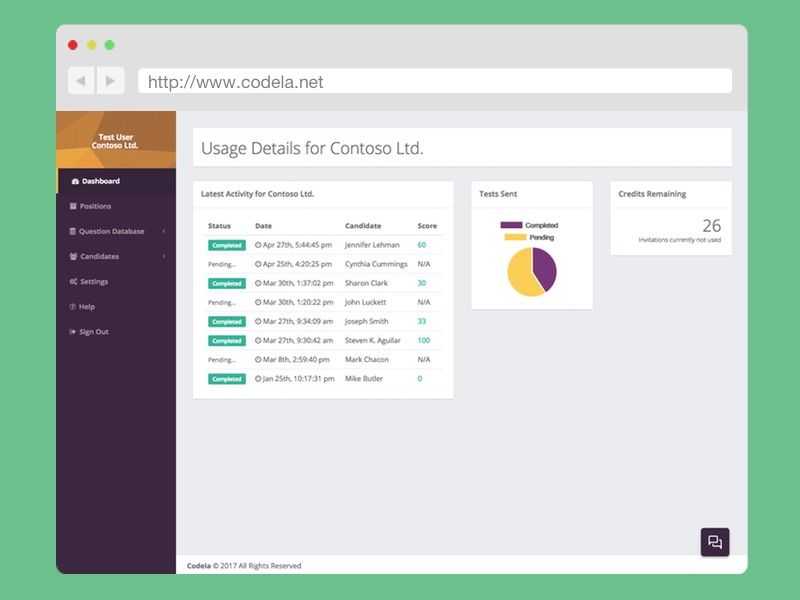This screenshot has width=800, height=600.
Task: Click the Help question mark icon
Action: click(72, 306)
